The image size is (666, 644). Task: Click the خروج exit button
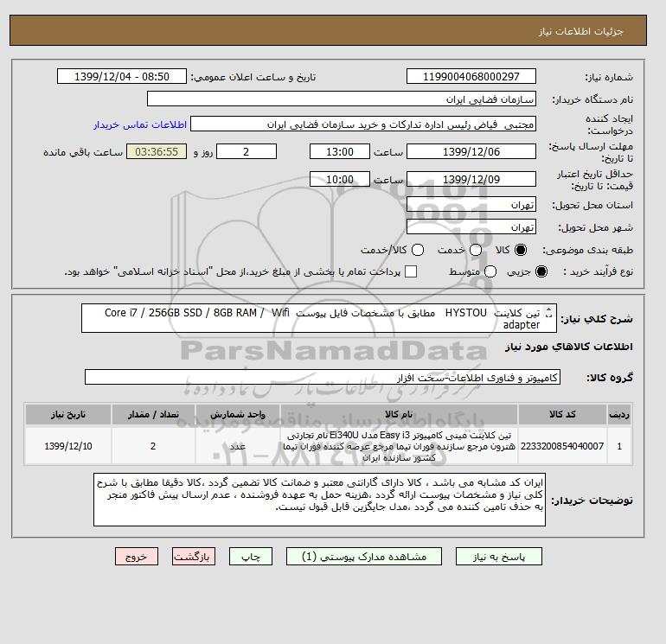[x=137, y=557]
